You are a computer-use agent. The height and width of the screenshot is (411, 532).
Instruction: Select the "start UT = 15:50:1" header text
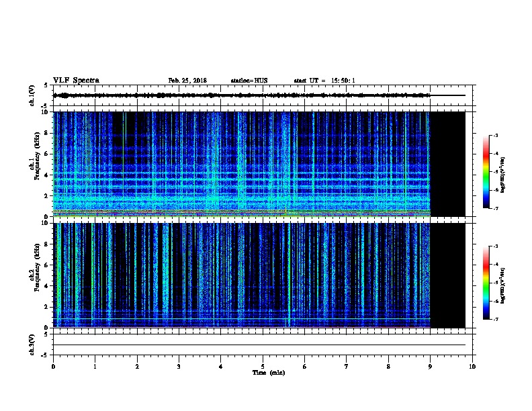[x=324, y=81]
